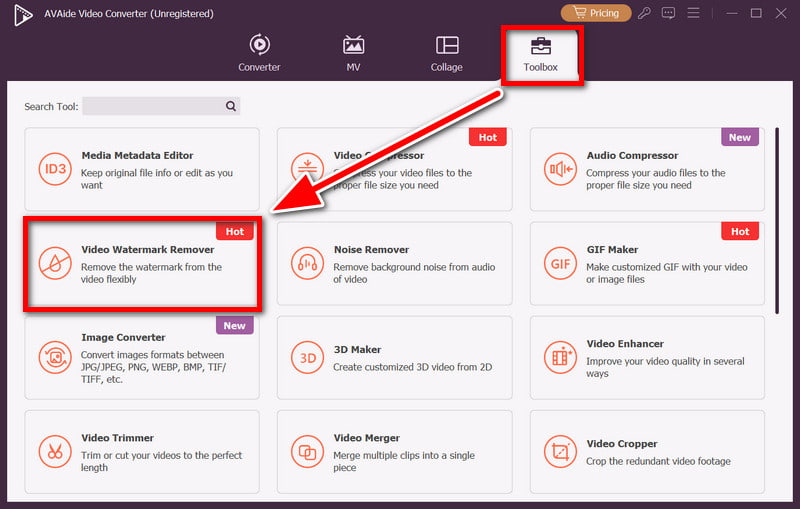Click the Video Enhancer icon
Image resolution: width=800 pixels, height=509 pixels.
tap(560, 358)
